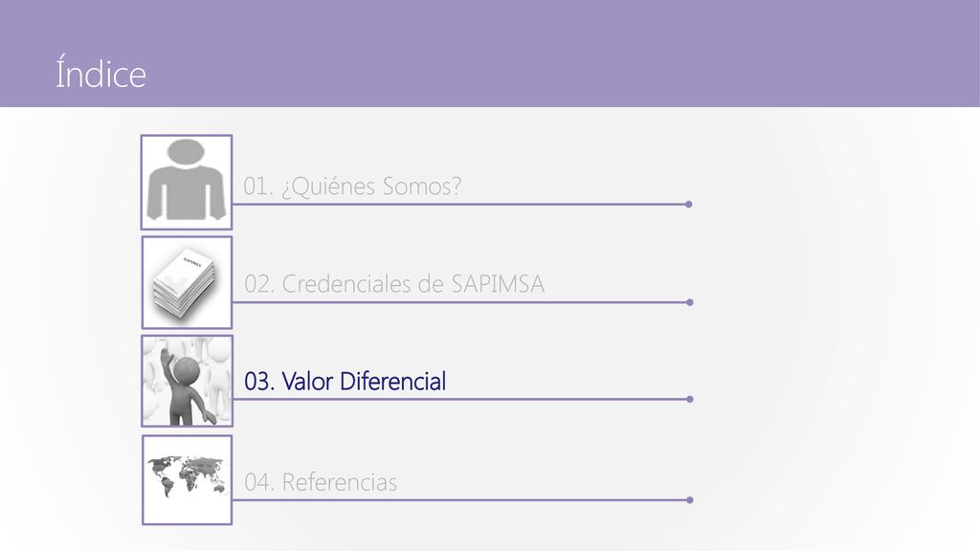The image size is (980, 551).
Task: Go to '04. Referencias' section
Action: click(x=321, y=482)
